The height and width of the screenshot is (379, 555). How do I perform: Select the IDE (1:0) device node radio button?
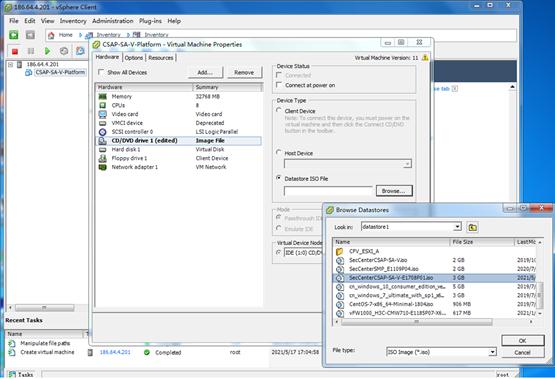(279, 252)
